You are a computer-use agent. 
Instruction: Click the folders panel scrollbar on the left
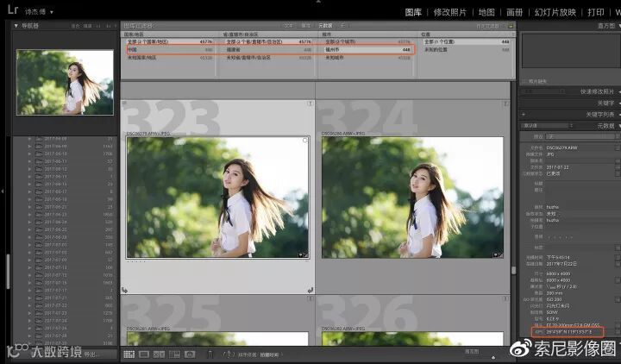8,272
